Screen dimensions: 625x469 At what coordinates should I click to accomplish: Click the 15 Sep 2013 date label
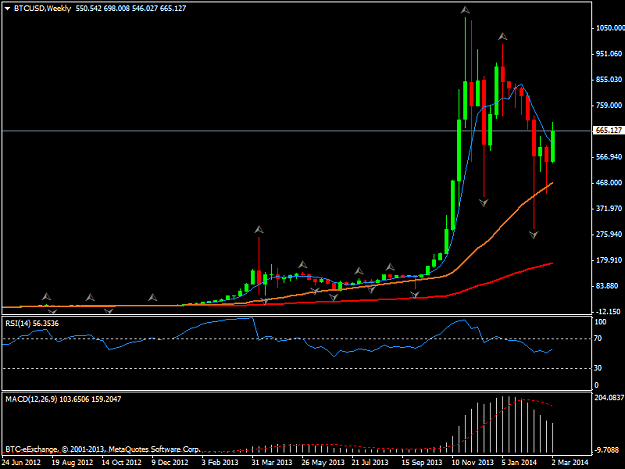click(x=422, y=462)
